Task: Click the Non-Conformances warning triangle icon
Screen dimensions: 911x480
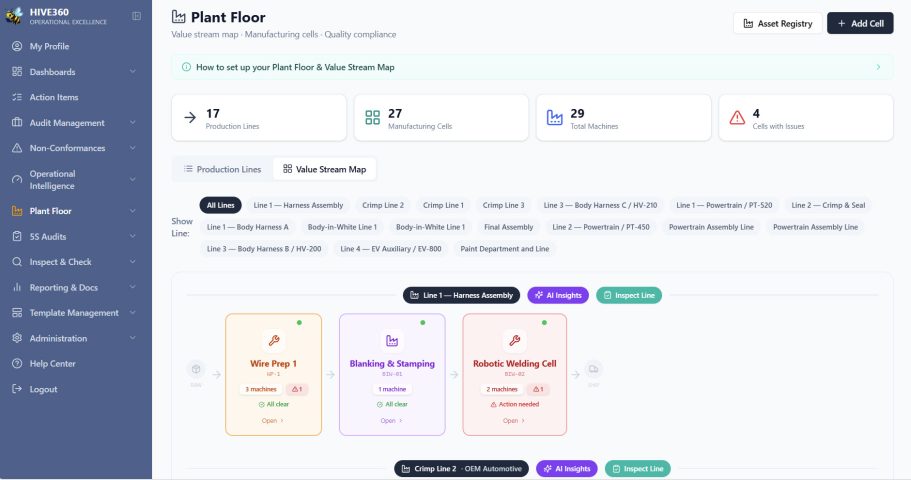Action: point(17,148)
